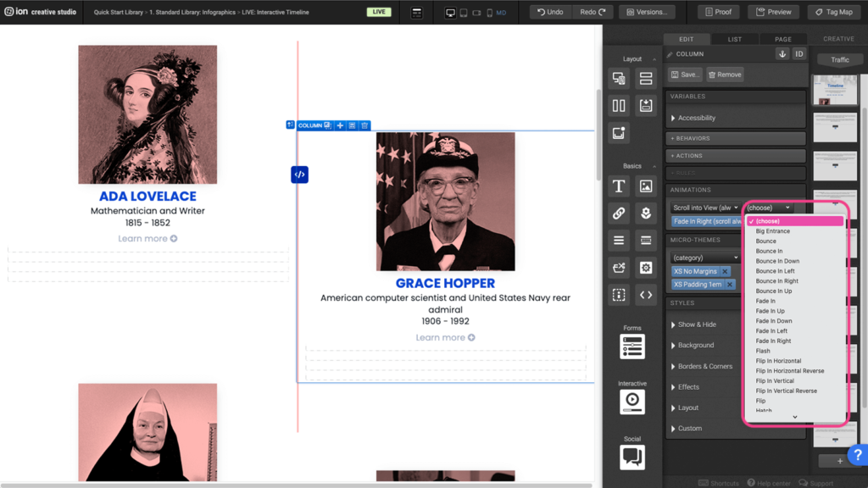This screenshot has height=488, width=868.
Task: Remove the XS Padding 1em micro-theme tag
Action: (x=730, y=285)
